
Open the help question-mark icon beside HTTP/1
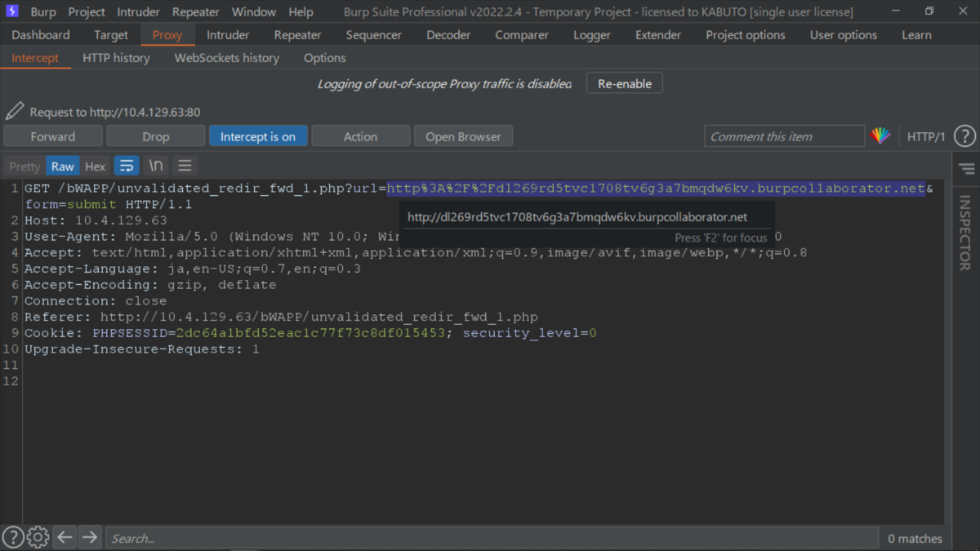click(x=964, y=136)
